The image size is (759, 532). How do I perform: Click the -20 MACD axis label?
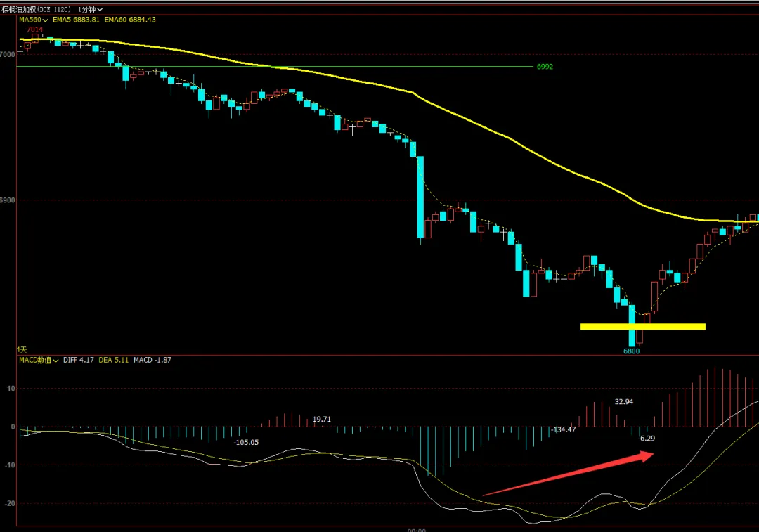click(x=10, y=503)
